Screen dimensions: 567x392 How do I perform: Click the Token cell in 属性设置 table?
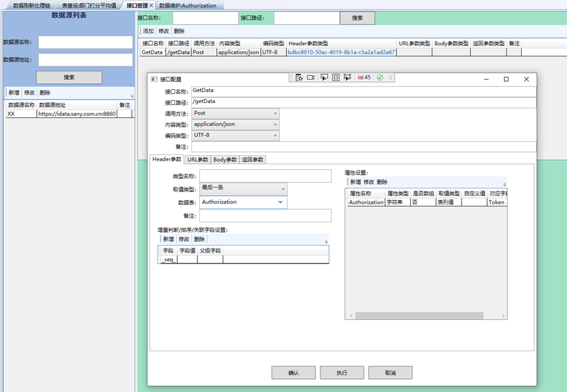pos(497,202)
